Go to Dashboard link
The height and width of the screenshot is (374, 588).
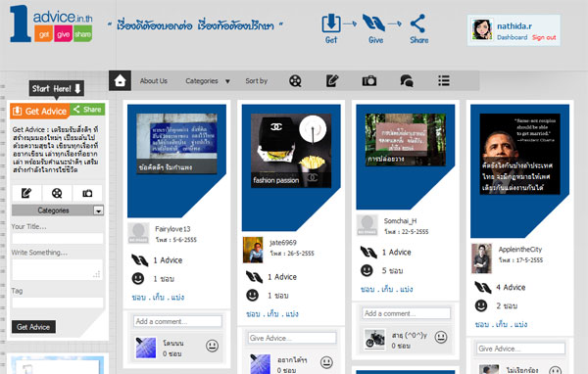[x=512, y=37]
